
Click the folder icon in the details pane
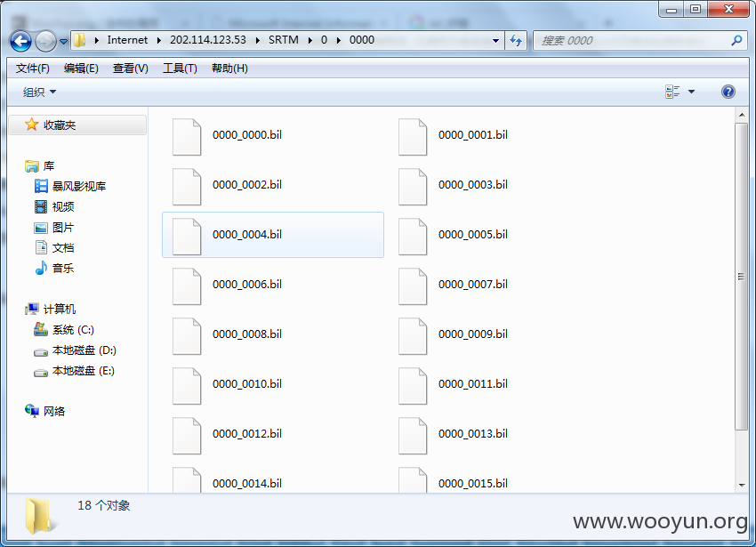click(39, 516)
